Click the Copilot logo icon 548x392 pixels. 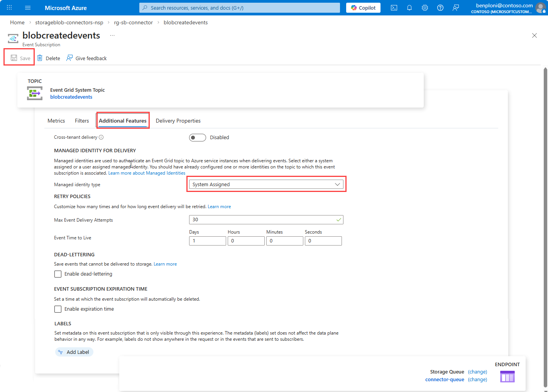pos(354,8)
